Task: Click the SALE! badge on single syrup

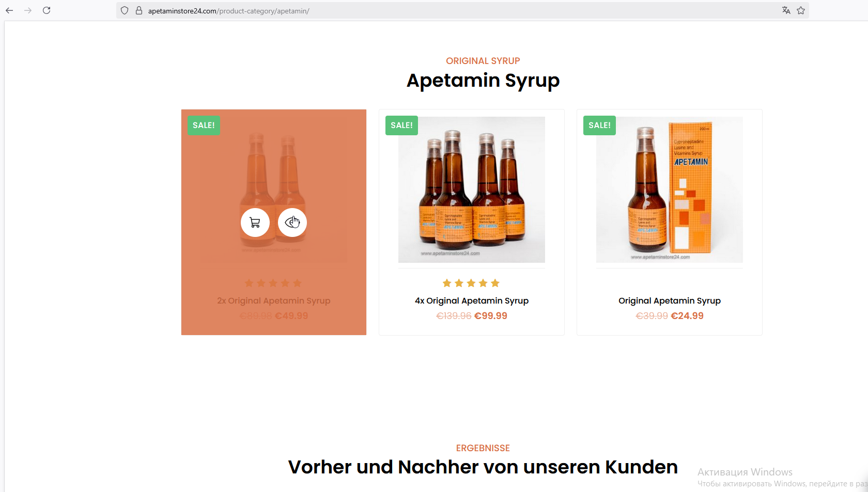Action: pyautogui.click(x=599, y=125)
